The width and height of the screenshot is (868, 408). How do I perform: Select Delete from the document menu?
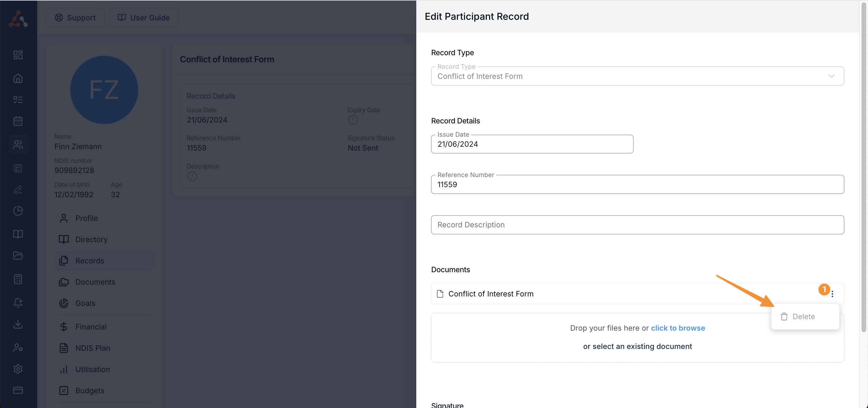[x=803, y=316]
